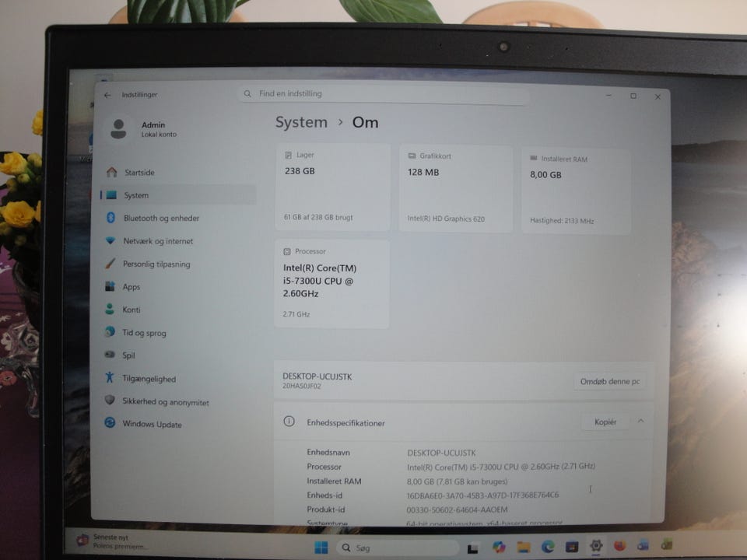Click the Settings gear in the taskbar
This screenshot has width=747, height=560.
596,546
